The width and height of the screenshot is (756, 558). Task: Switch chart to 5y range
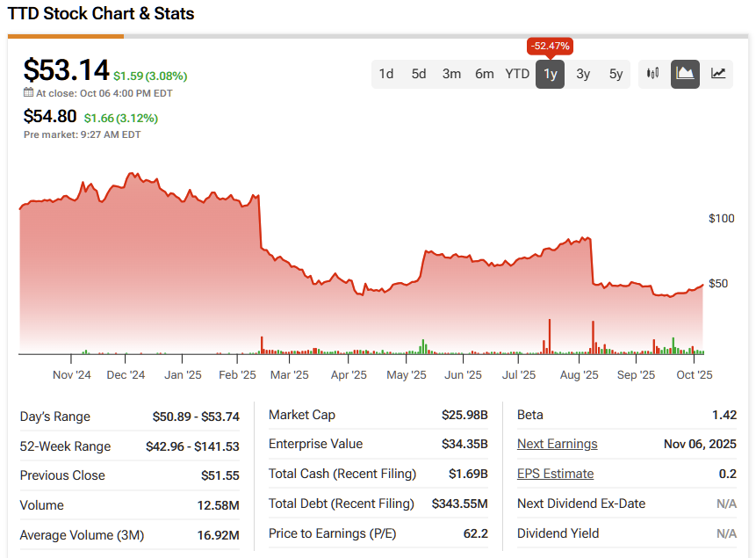(x=616, y=74)
